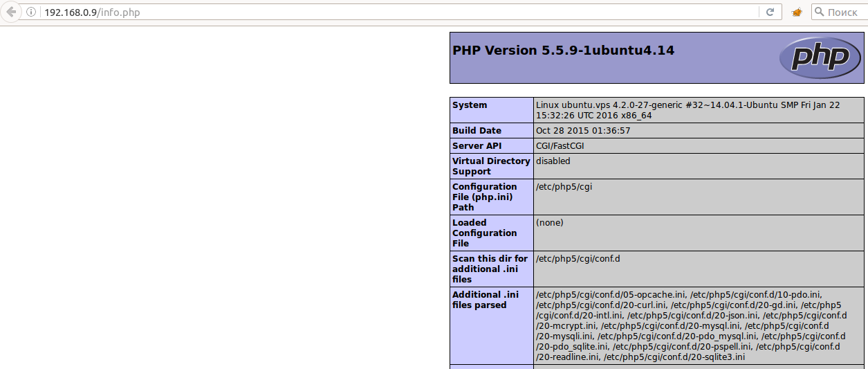Select the /etc/php5/cgi path value
The width and height of the screenshot is (868, 369).
point(564,187)
